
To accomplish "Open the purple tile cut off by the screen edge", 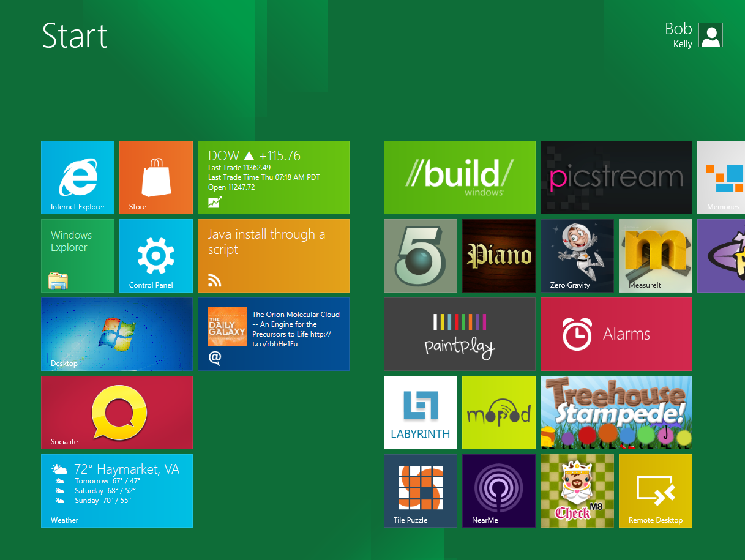I will (x=721, y=256).
